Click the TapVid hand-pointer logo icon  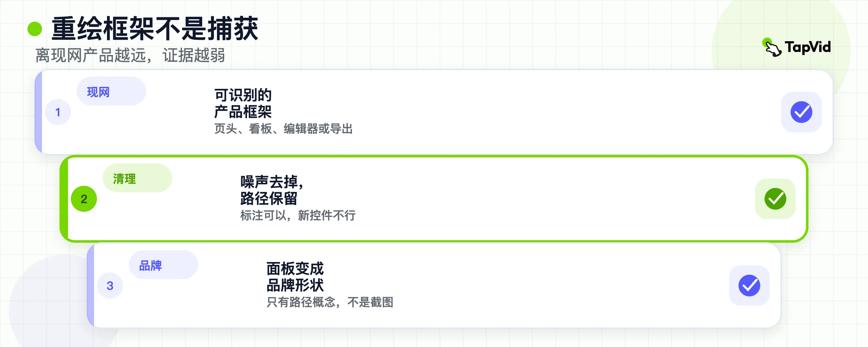click(772, 47)
